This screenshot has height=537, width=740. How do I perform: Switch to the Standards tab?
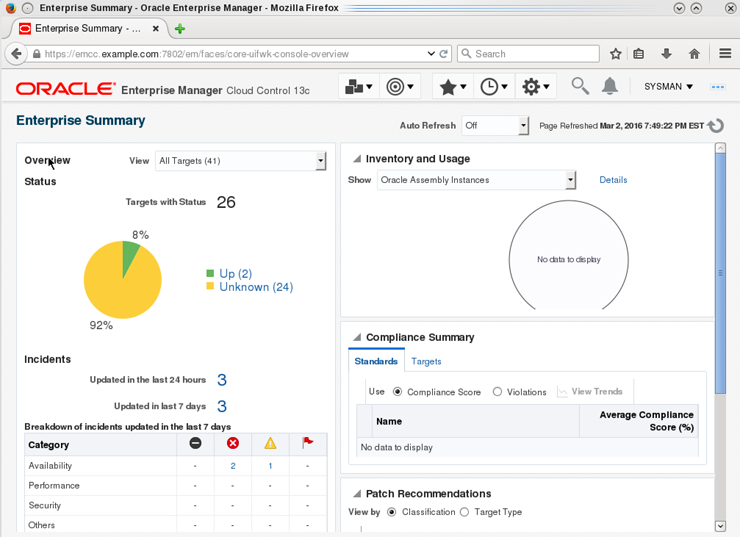(x=376, y=361)
